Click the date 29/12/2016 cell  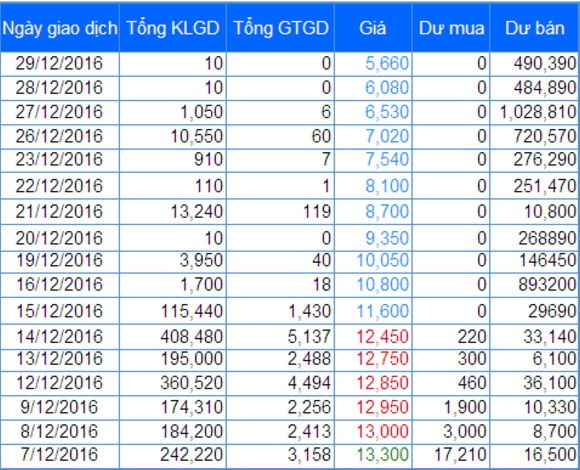[59, 63]
